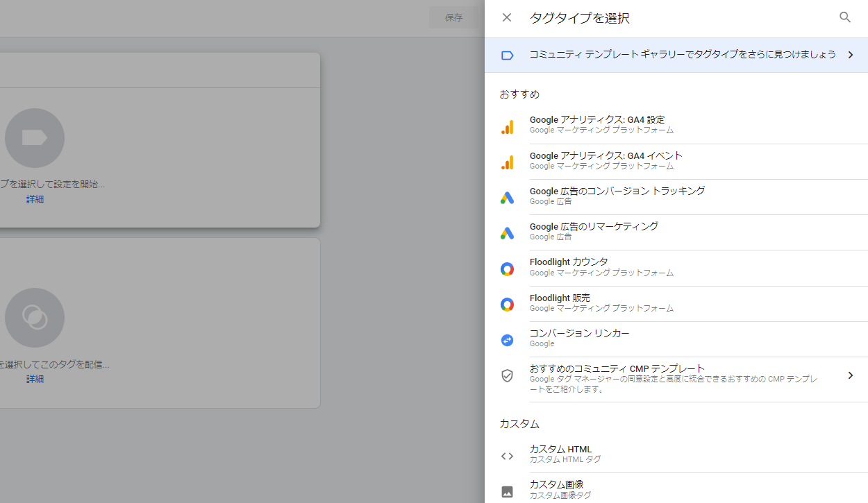The width and height of the screenshot is (868, 503).
Task: Click the Floodlight カウンタ icon
Action: point(507,269)
